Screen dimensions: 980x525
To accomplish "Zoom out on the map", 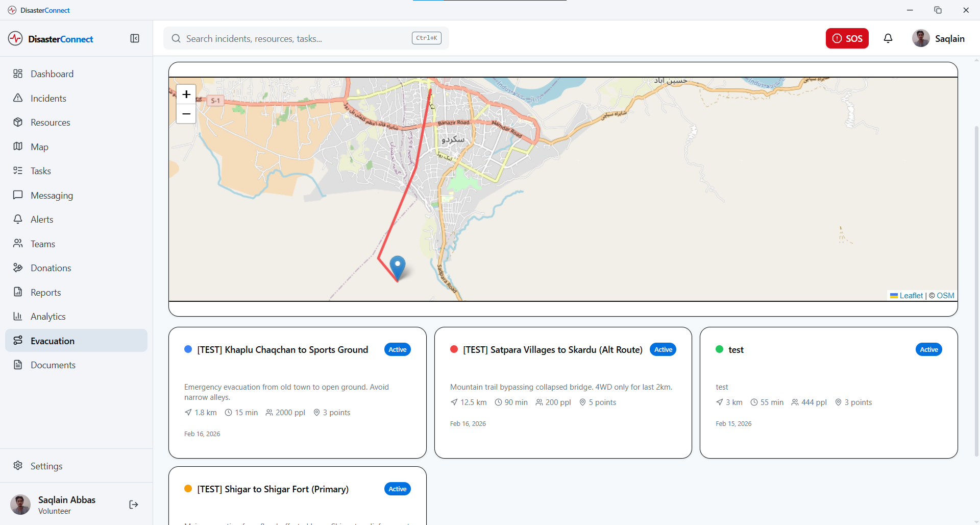I will tap(186, 114).
